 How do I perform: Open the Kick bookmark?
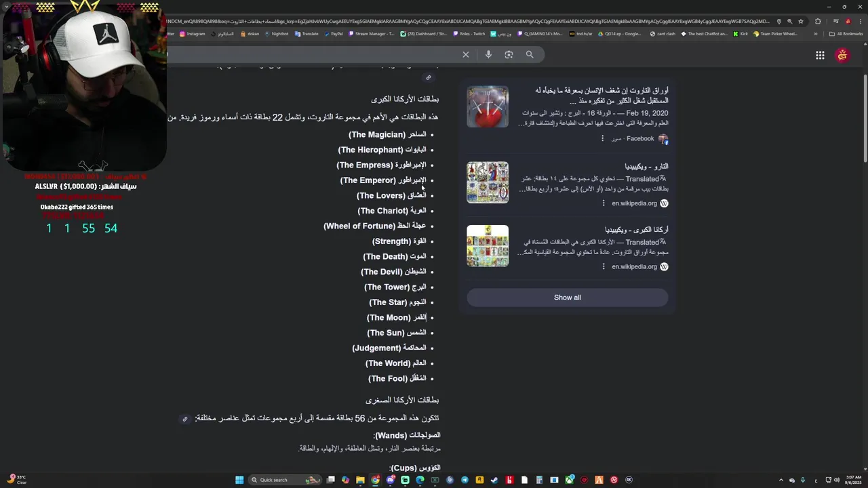point(740,34)
